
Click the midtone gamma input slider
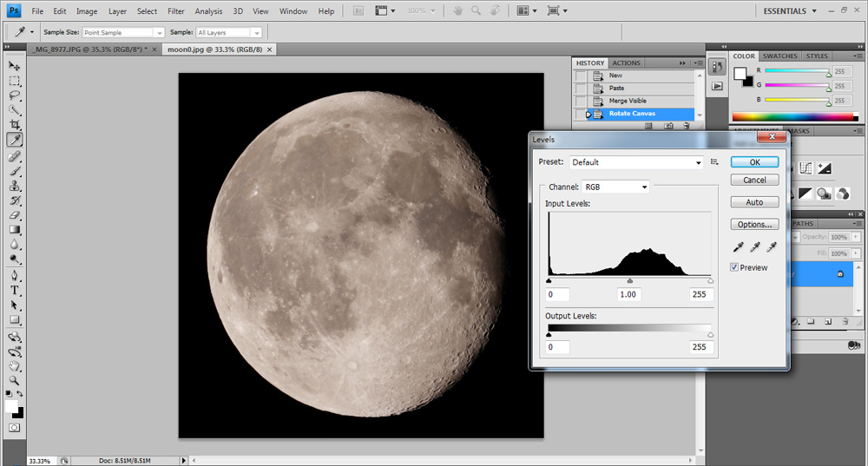(x=629, y=281)
